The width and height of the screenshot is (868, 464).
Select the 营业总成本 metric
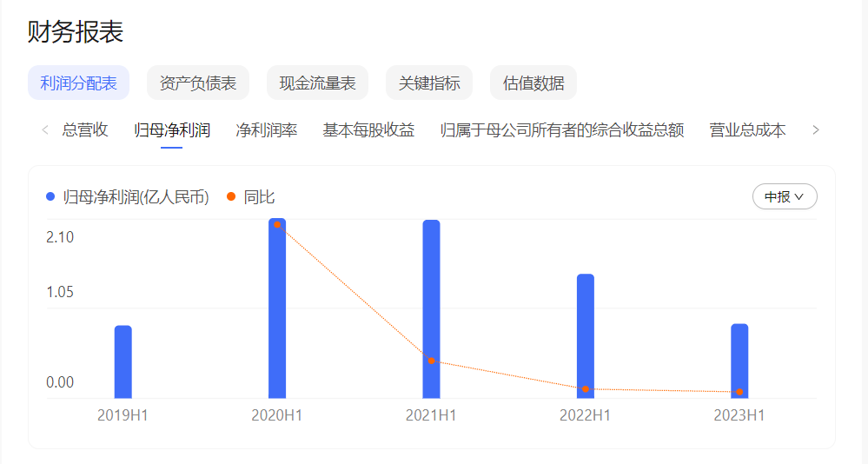click(747, 130)
